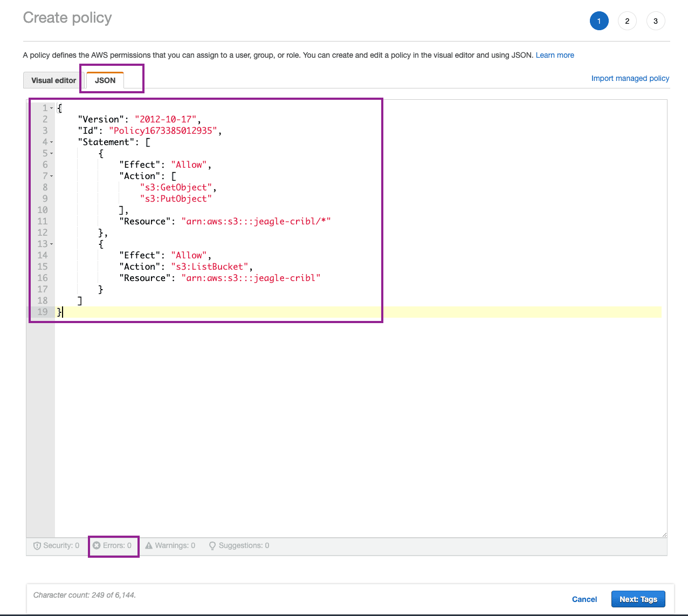Cancel the policy creation
This screenshot has width=688, height=616.
pos(584,599)
